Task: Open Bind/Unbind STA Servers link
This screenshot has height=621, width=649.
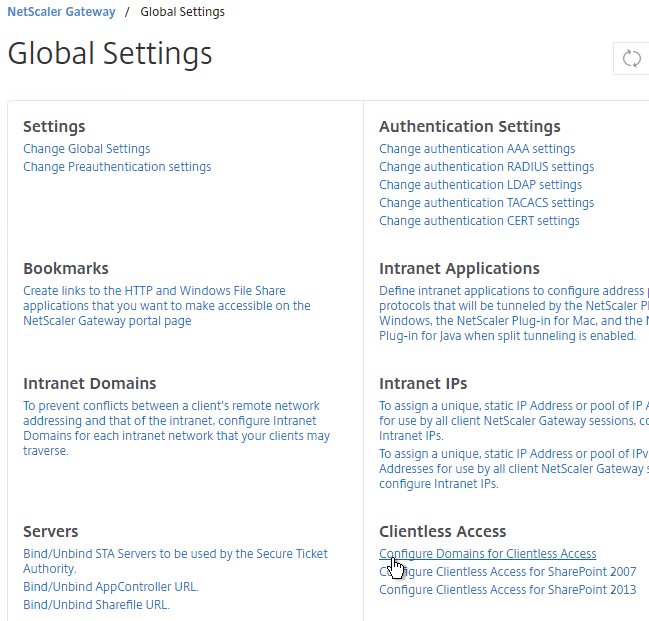Action: point(175,561)
